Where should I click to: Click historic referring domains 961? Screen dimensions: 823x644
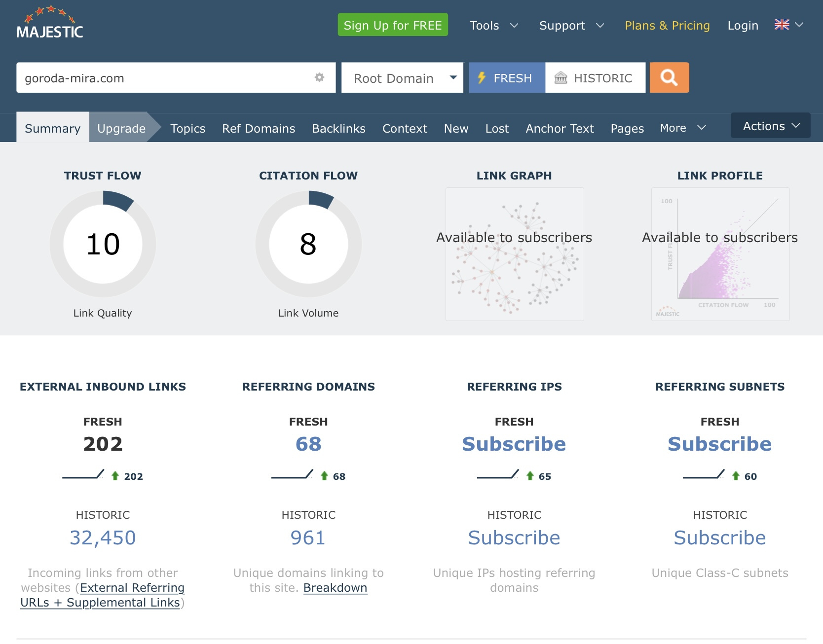[x=308, y=537]
